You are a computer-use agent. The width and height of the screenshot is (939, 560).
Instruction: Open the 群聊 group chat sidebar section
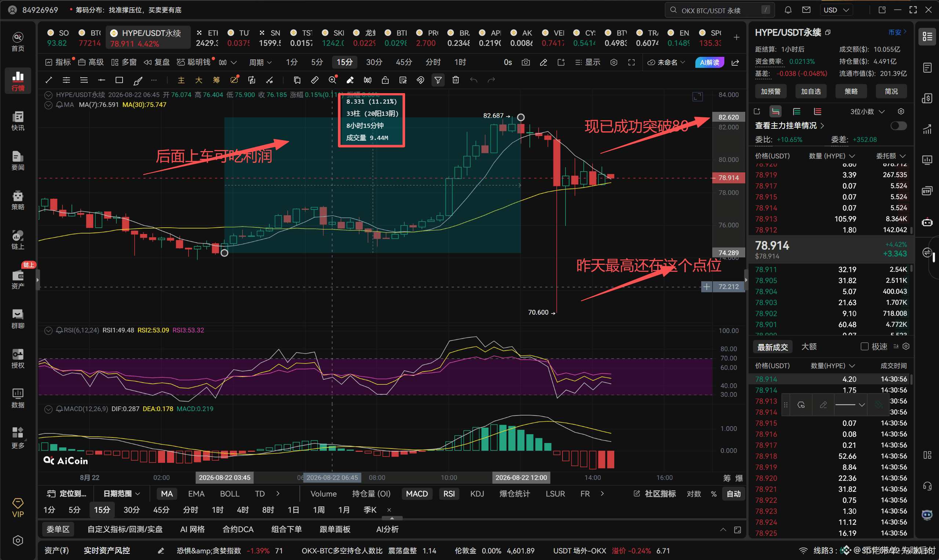[x=18, y=319]
